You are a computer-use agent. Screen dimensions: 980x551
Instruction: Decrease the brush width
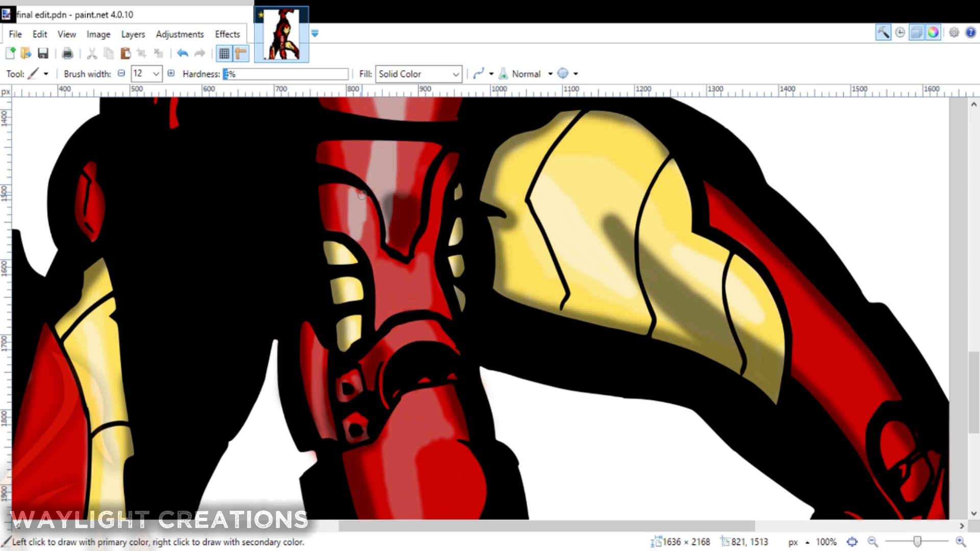coord(121,73)
